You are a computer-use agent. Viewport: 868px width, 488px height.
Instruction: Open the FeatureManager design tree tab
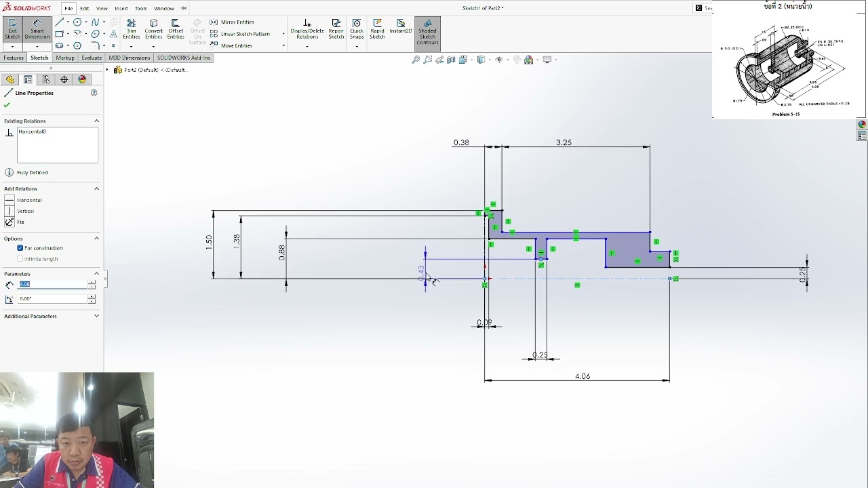click(x=10, y=79)
